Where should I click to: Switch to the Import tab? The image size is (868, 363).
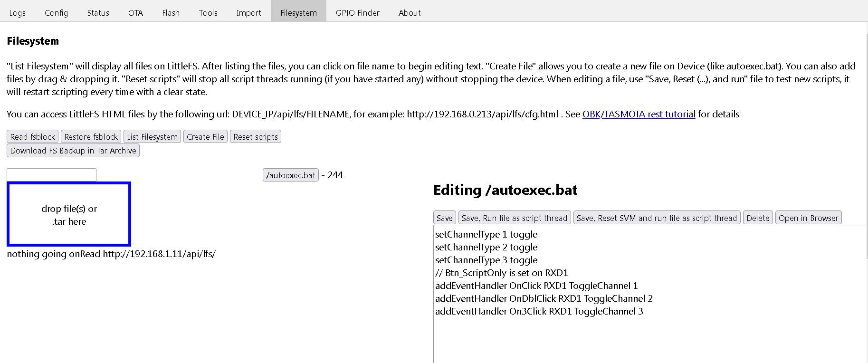(248, 13)
